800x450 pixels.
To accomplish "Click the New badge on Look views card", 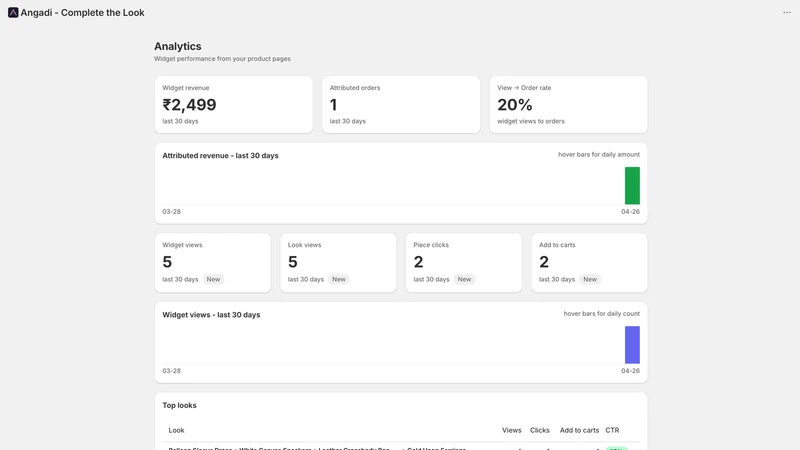I will pos(339,279).
